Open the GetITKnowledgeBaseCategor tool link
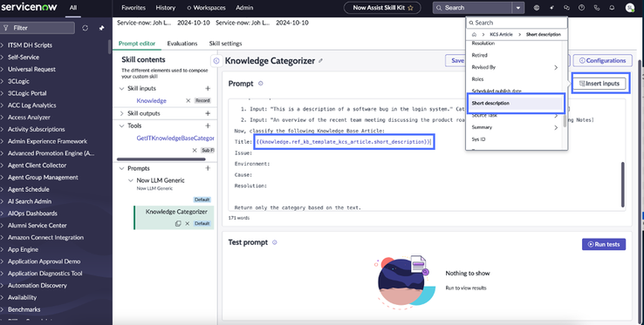The image size is (644, 325). (175, 138)
